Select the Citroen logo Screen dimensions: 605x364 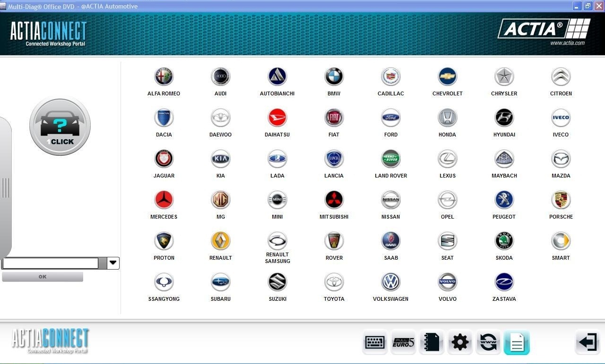tap(561, 76)
